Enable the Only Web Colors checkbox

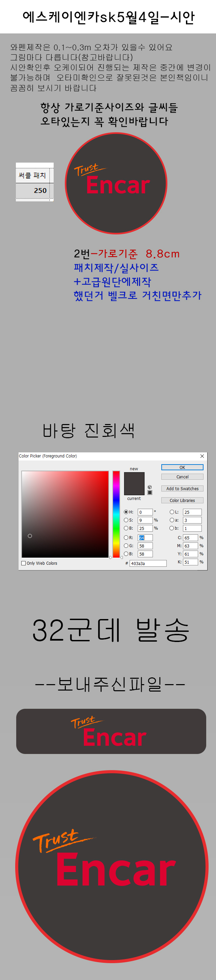[24, 563]
